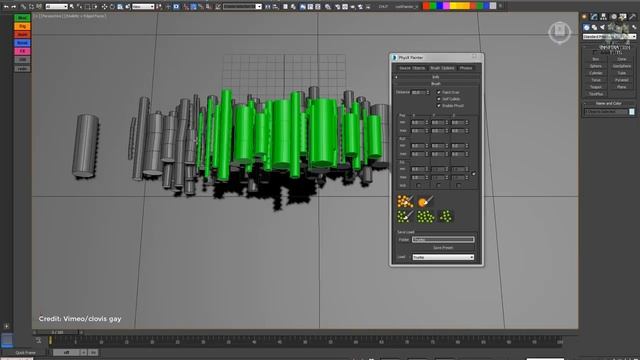Viewport: 640px width, 360px height.
Task: Select the Shapes category icon in Create panel
Action: [594, 27]
